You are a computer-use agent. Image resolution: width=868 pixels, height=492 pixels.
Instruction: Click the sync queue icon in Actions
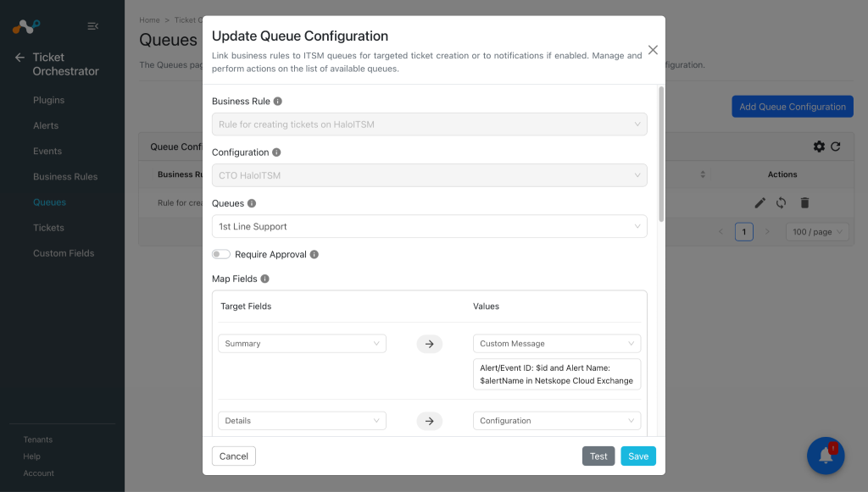click(781, 203)
